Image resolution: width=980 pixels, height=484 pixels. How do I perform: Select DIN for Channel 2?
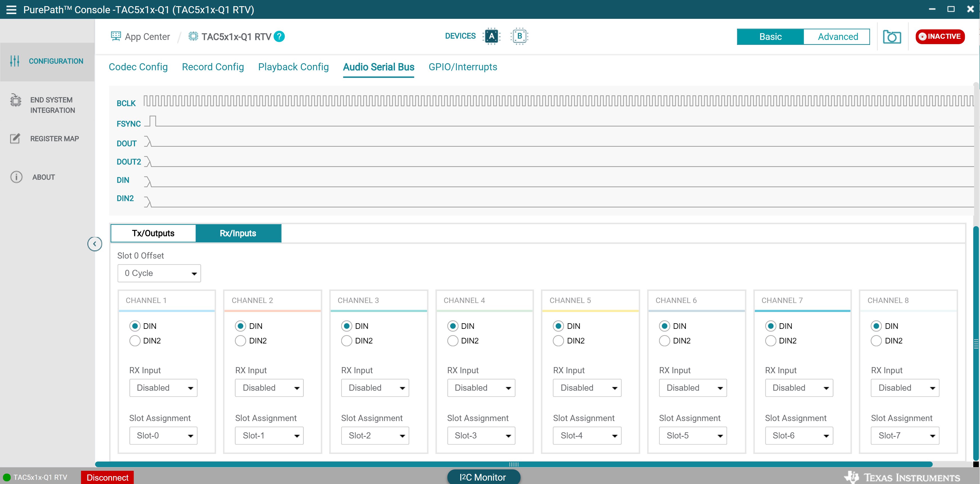pyautogui.click(x=240, y=326)
